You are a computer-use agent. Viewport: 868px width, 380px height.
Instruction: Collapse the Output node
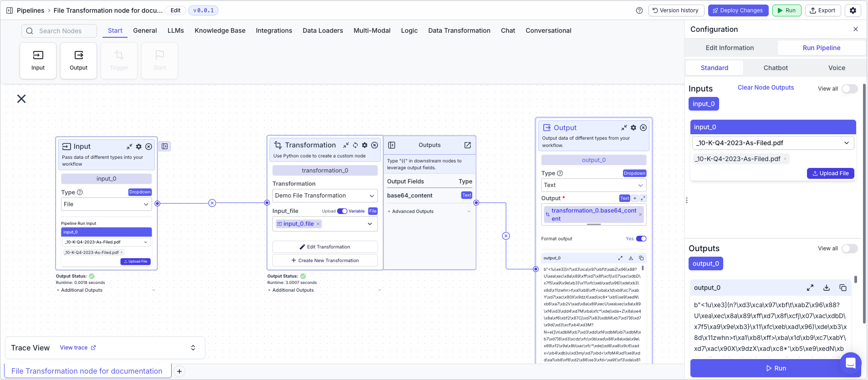click(x=624, y=128)
